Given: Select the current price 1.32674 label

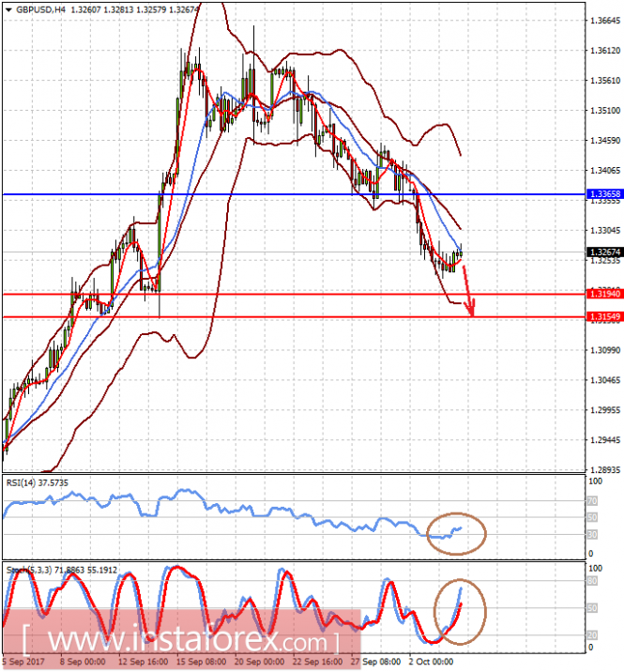Looking at the screenshot, I should 604,252.
